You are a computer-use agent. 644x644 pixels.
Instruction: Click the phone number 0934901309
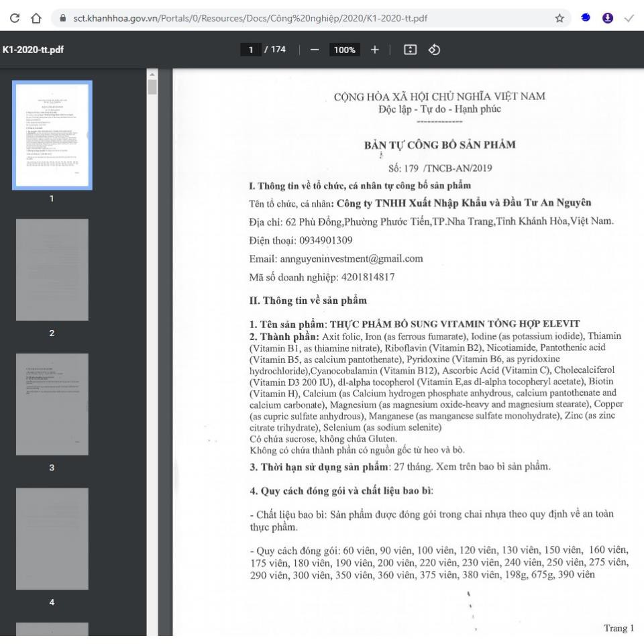coord(326,240)
